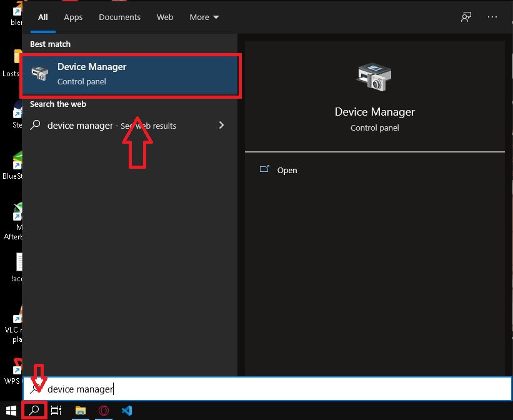Image resolution: width=513 pixels, height=420 pixels.
Task: Expand web result with the chevron arrow
Action: point(221,125)
